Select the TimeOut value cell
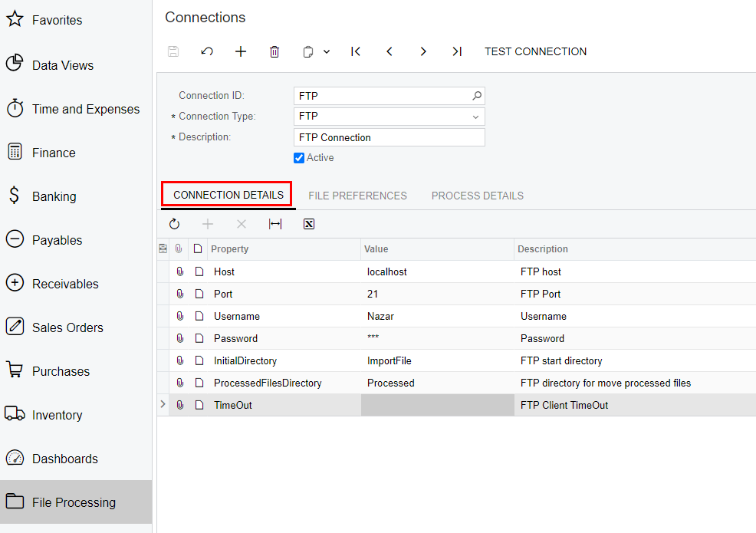Image resolution: width=756 pixels, height=533 pixels. pyautogui.click(x=437, y=405)
